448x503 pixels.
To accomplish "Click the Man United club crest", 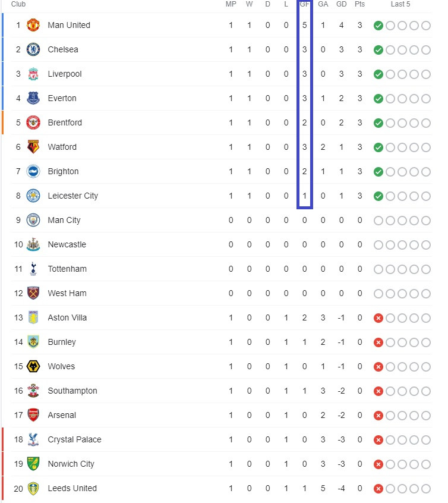I will click(33, 25).
